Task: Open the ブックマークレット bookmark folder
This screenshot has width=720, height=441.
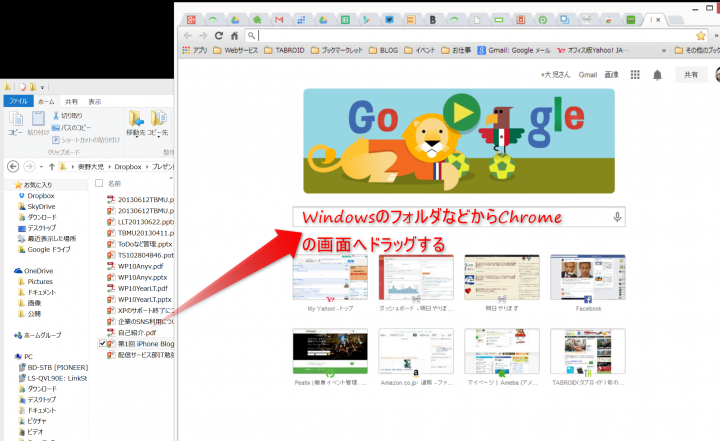Action: 337,50
